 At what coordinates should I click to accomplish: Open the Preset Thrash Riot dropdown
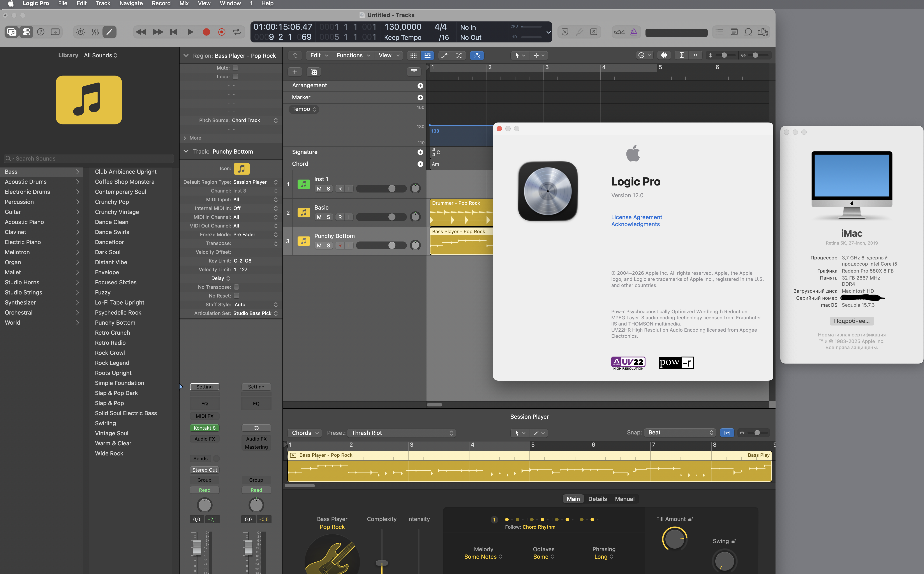(x=402, y=433)
